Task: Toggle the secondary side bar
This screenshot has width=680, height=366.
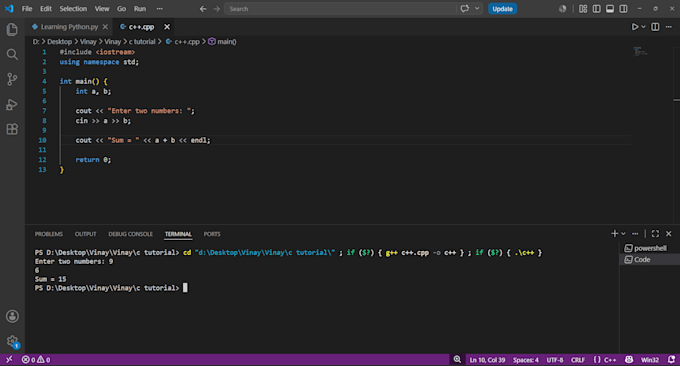Action: click(623, 9)
